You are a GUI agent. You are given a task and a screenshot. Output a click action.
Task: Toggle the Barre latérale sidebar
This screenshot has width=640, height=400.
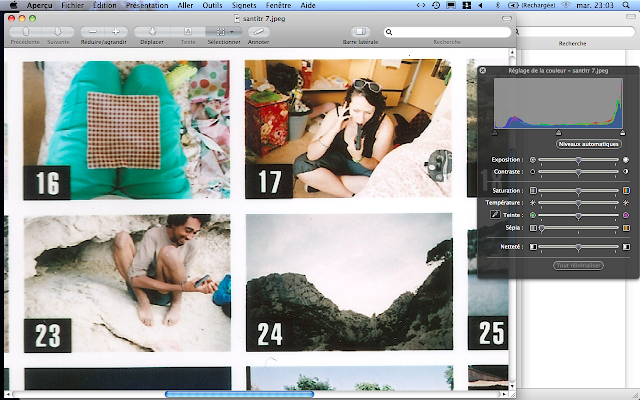(x=360, y=31)
